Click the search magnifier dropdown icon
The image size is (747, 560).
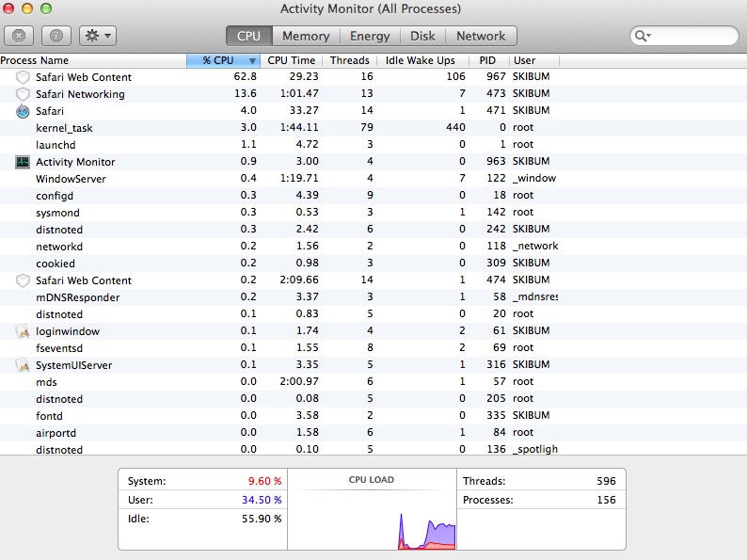643,36
